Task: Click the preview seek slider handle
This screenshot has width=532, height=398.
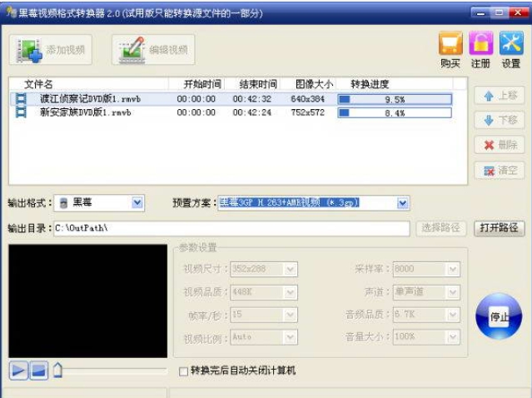Action: point(57,371)
